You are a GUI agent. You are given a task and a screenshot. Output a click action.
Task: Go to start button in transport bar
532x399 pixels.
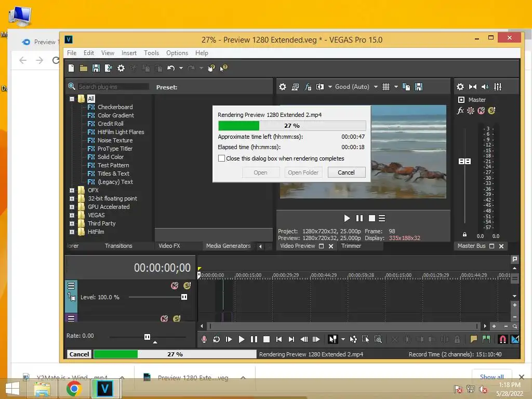[x=279, y=339]
